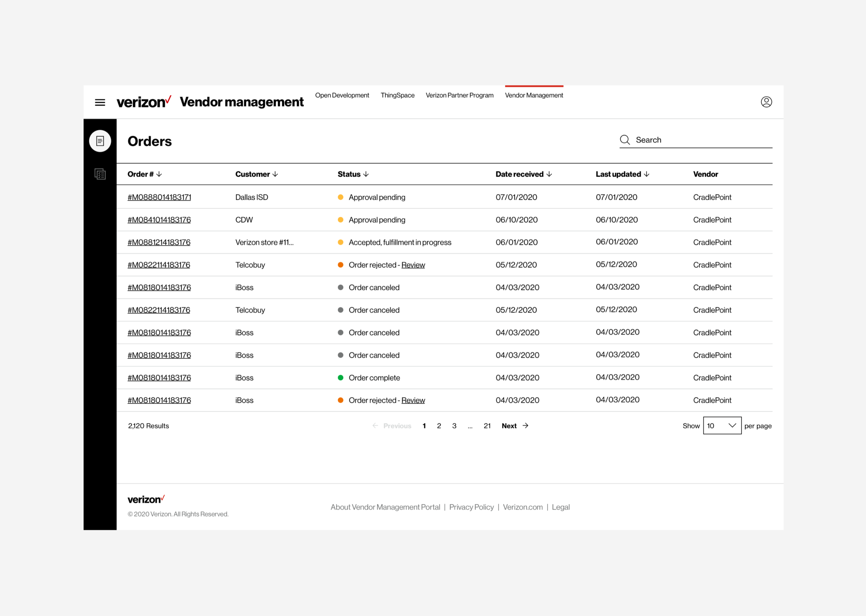The width and height of the screenshot is (866, 616).
Task: Open the Legal footer link
Action: tap(561, 507)
